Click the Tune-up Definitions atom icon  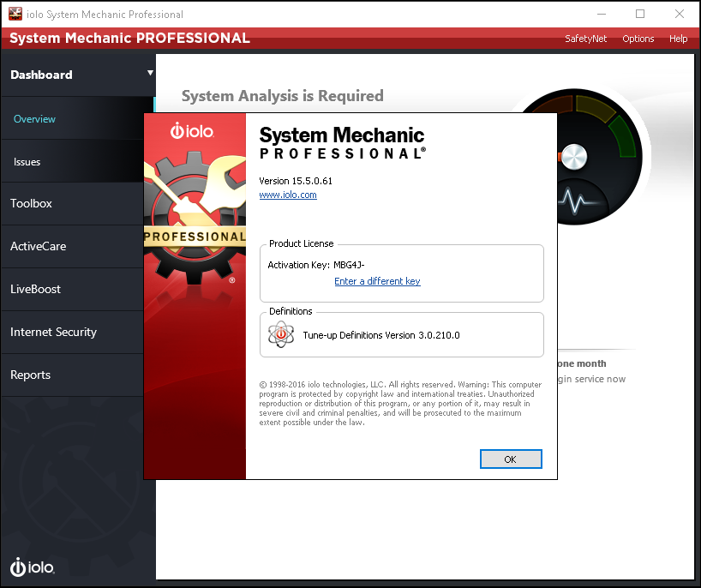[x=281, y=334]
